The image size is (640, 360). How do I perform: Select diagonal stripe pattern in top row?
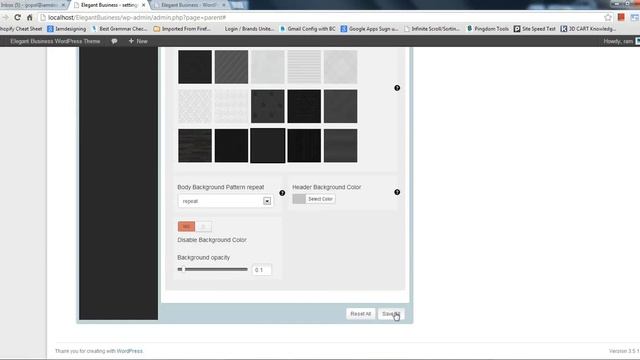[231, 67]
